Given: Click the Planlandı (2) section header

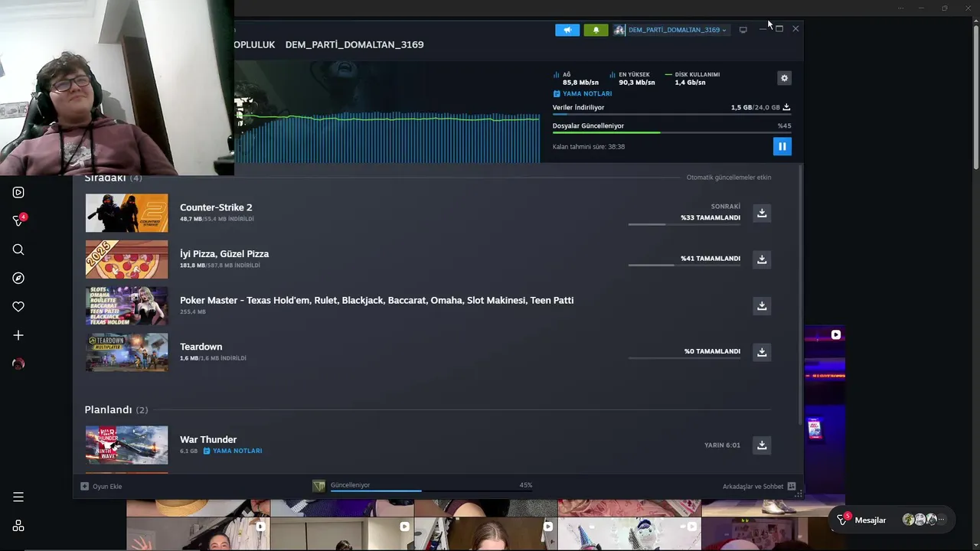Looking at the screenshot, I should coord(116,410).
